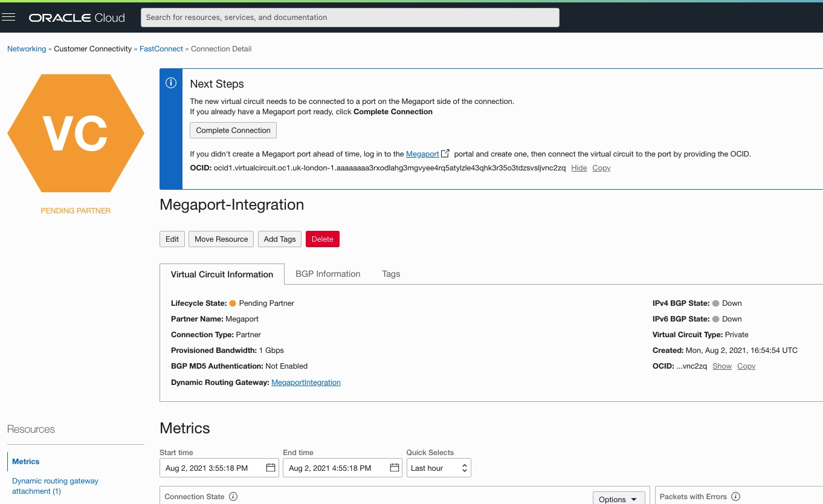The height and width of the screenshot is (504, 823).
Task: Go to the FastConnect breadcrumb
Action: click(x=161, y=49)
